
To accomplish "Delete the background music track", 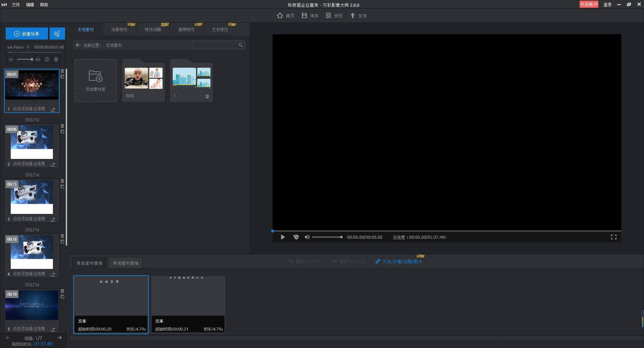I will tap(56, 59).
